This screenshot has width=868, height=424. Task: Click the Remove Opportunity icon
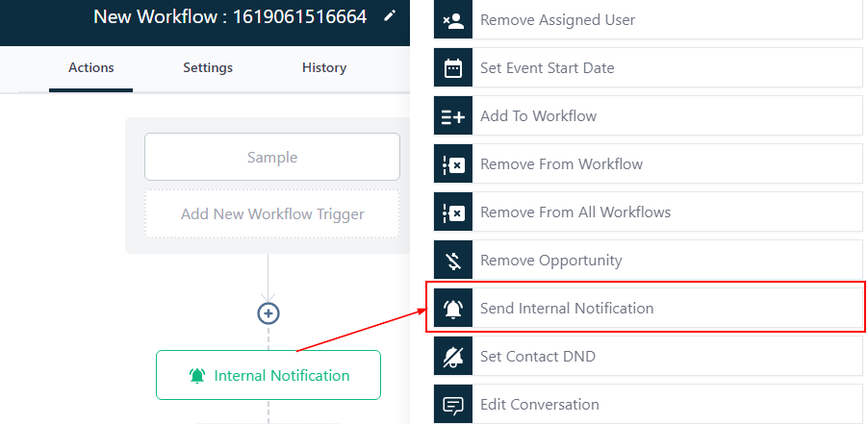coord(452,261)
